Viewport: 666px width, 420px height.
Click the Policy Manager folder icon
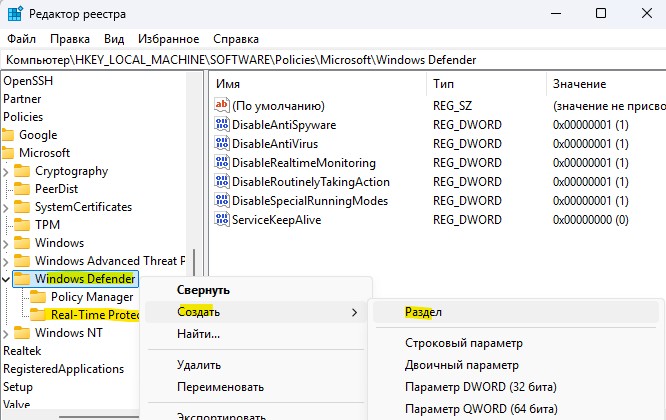pos(38,297)
